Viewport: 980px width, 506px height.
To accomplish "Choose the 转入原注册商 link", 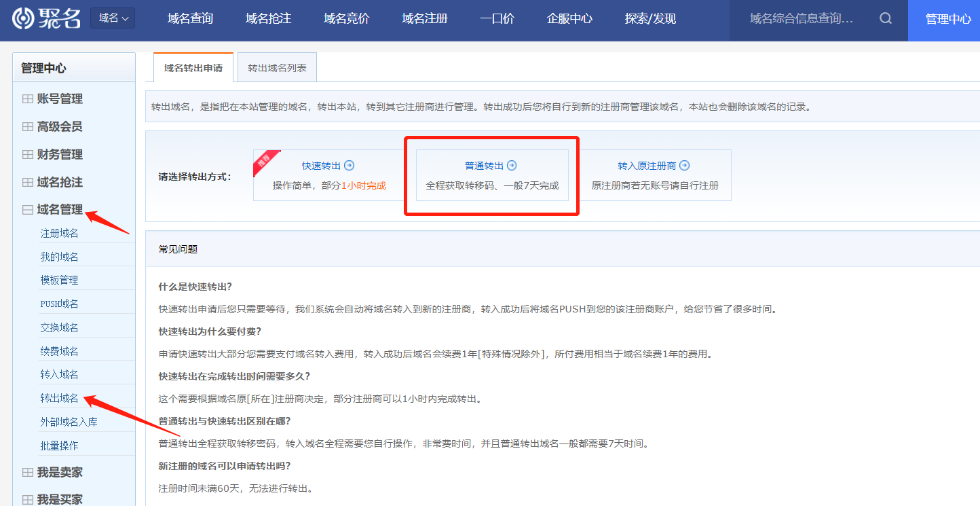I will (x=647, y=166).
